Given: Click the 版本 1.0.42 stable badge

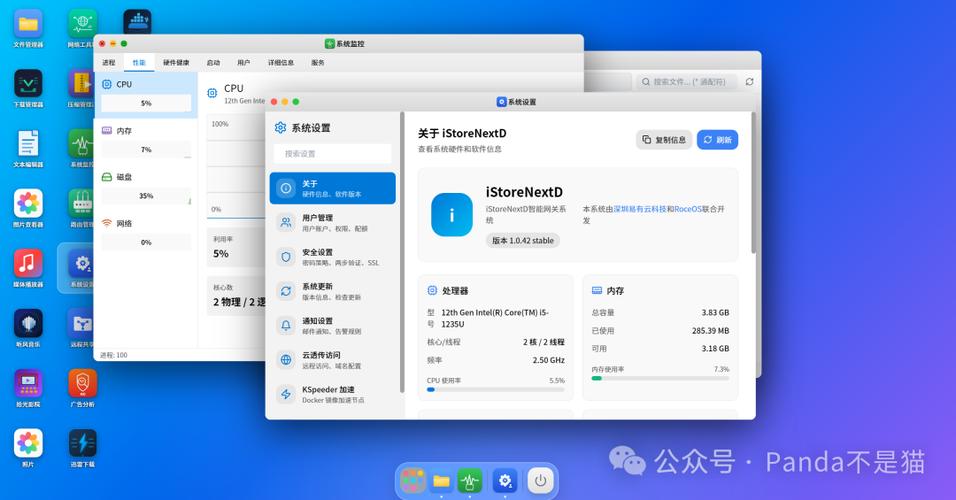Looking at the screenshot, I should 523,240.
